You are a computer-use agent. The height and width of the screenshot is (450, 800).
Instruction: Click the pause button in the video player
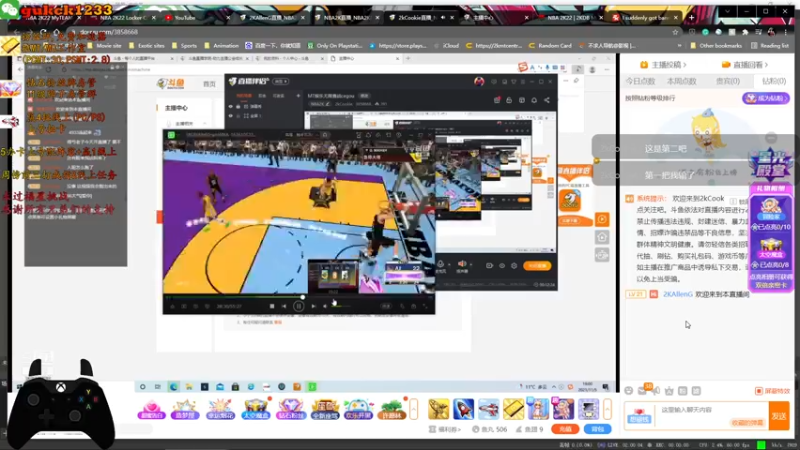[298, 306]
